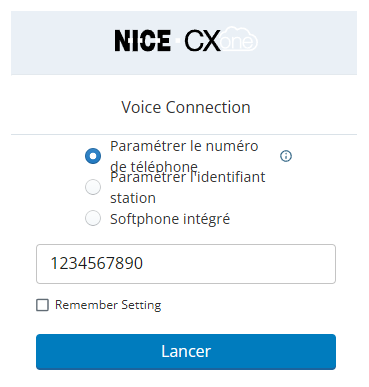Choose the 'Softphone intégré' radio button

point(93,218)
